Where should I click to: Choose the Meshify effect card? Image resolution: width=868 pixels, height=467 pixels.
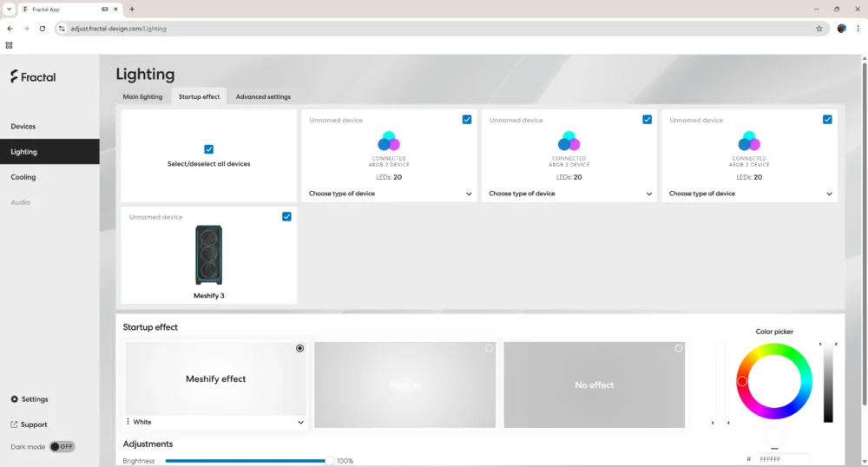click(x=215, y=378)
